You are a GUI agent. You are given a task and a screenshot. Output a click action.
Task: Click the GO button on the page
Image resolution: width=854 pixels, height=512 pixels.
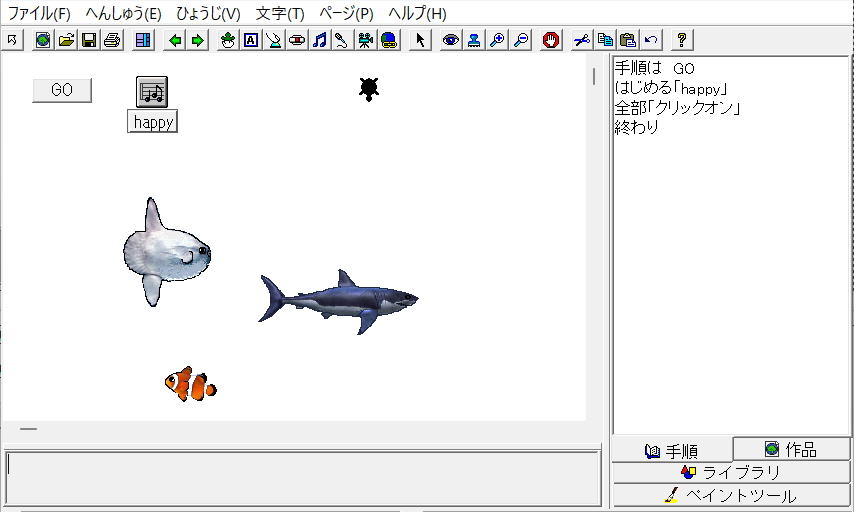tap(62, 90)
